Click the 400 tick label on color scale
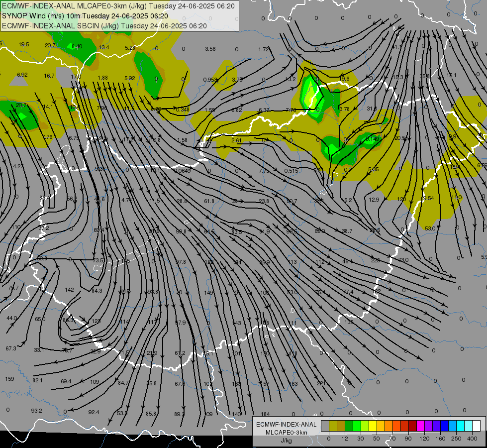The height and width of the screenshot is (448, 487). [472, 439]
